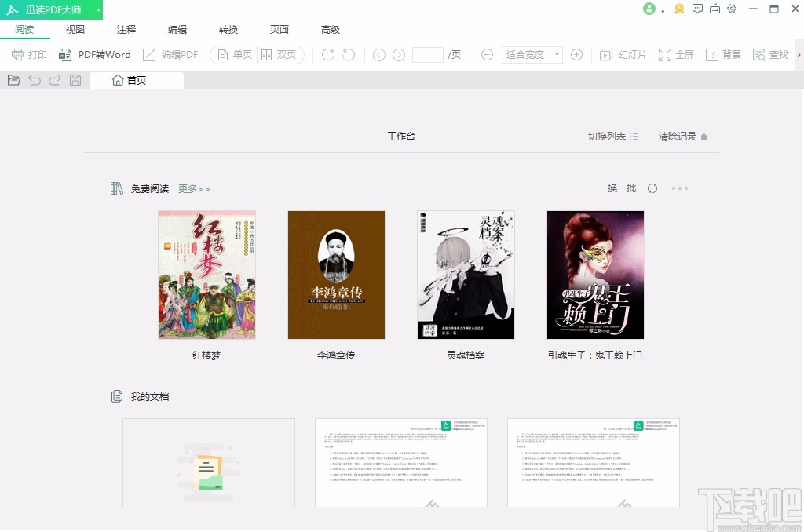The height and width of the screenshot is (532, 804).
Task: Click 清除记录 to clear records
Action: tap(683, 137)
